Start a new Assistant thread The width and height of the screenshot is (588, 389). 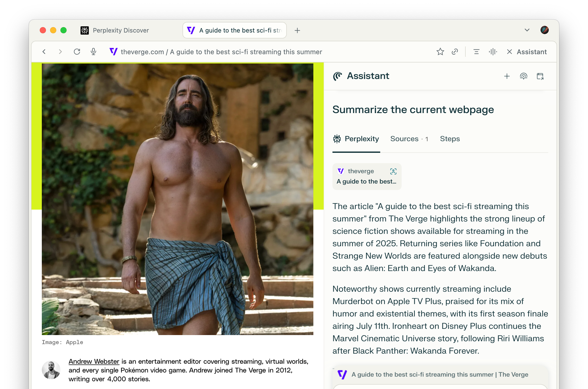click(x=507, y=76)
